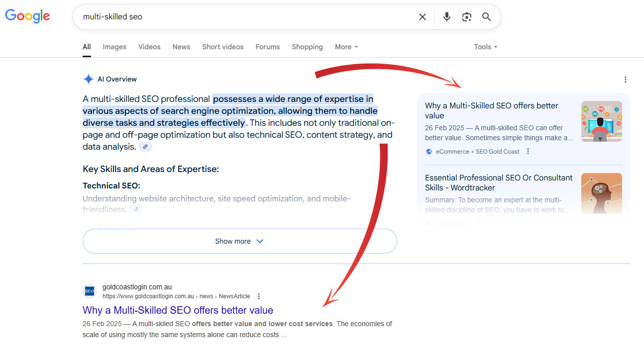Click the goldcoastlogin.com.au site favicon

click(x=90, y=291)
